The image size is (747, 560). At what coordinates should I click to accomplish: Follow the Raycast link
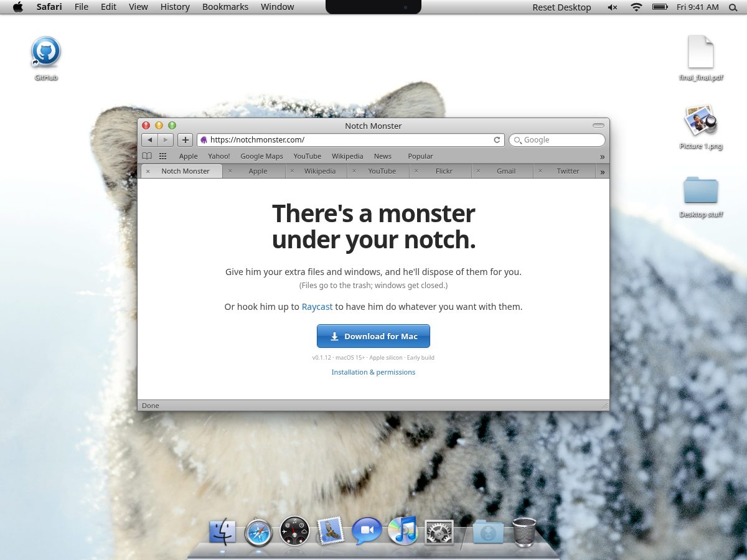click(317, 307)
